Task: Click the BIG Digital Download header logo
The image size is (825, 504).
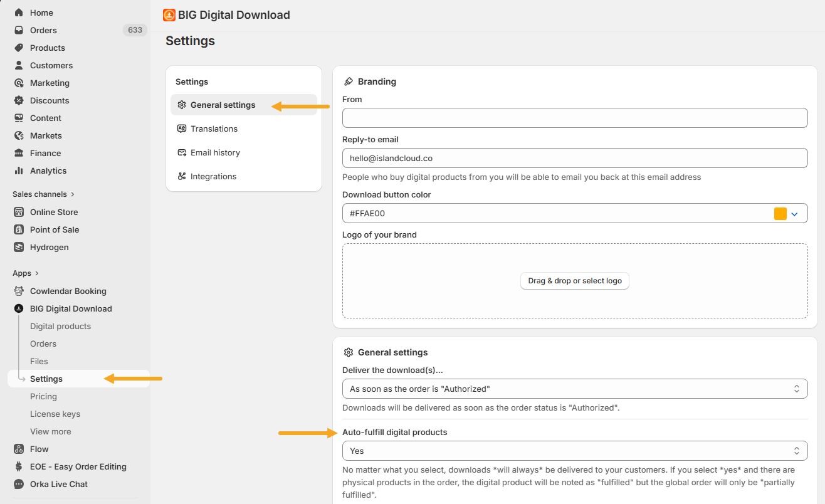Action: (169, 15)
